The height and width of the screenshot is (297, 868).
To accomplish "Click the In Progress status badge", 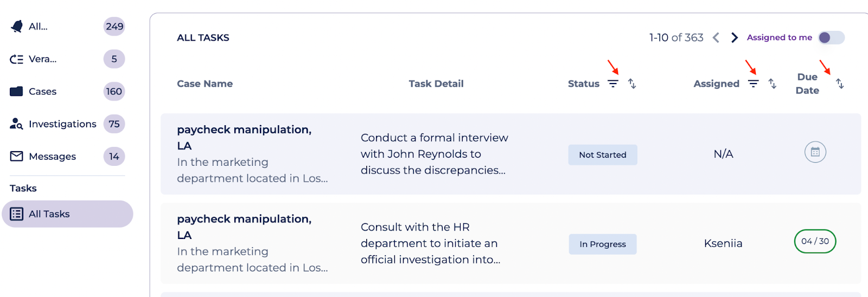I will 602,244.
